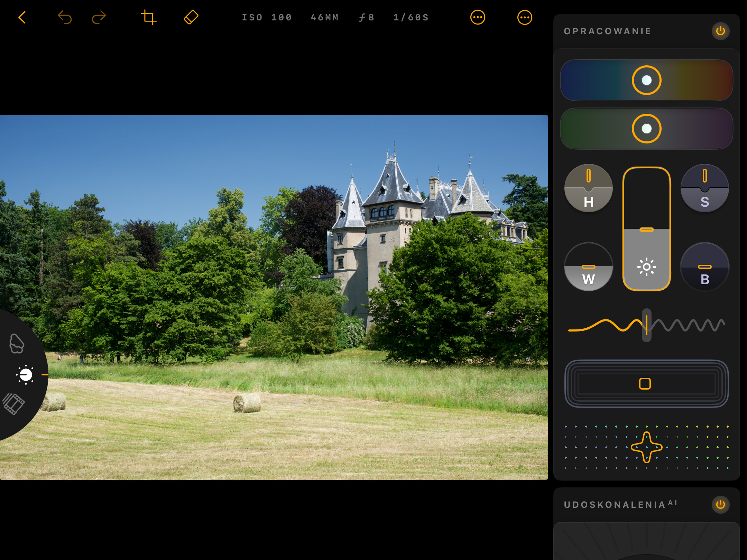The height and width of the screenshot is (560, 747).
Task: Toggle the Opracowanie panel power switch
Action: pyautogui.click(x=720, y=31)
